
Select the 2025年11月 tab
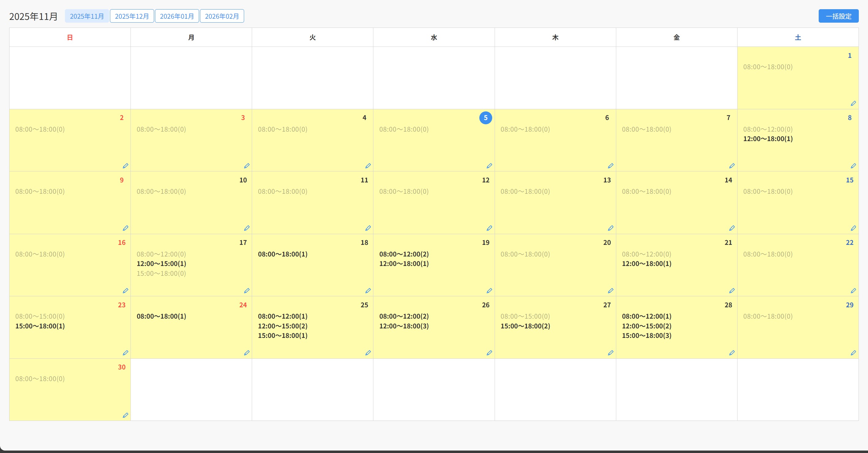[87, 16]
